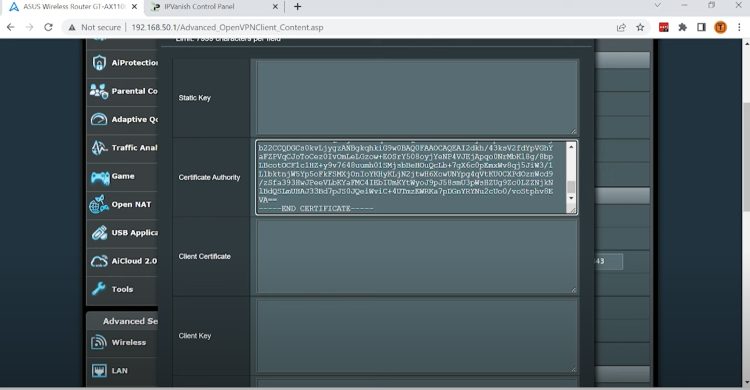Click the Certificate Authority scrollbar thumb
Screen dimensions: 750x390
[571, 187]
